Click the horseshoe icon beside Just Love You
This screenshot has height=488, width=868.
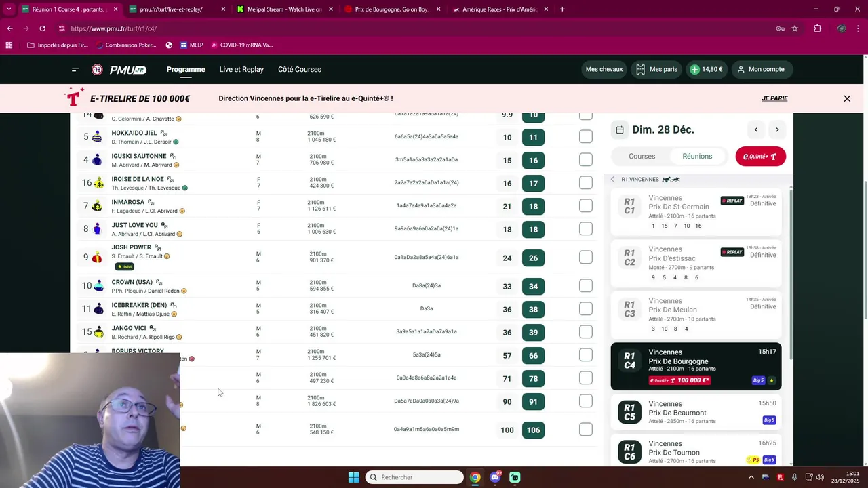point(164,225)
